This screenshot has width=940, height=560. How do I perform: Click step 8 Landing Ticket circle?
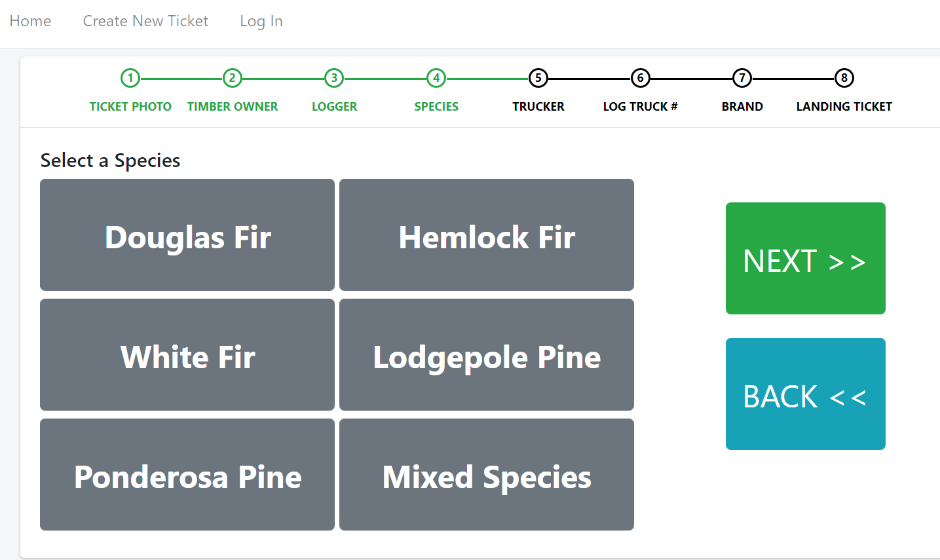pos(844,79)
